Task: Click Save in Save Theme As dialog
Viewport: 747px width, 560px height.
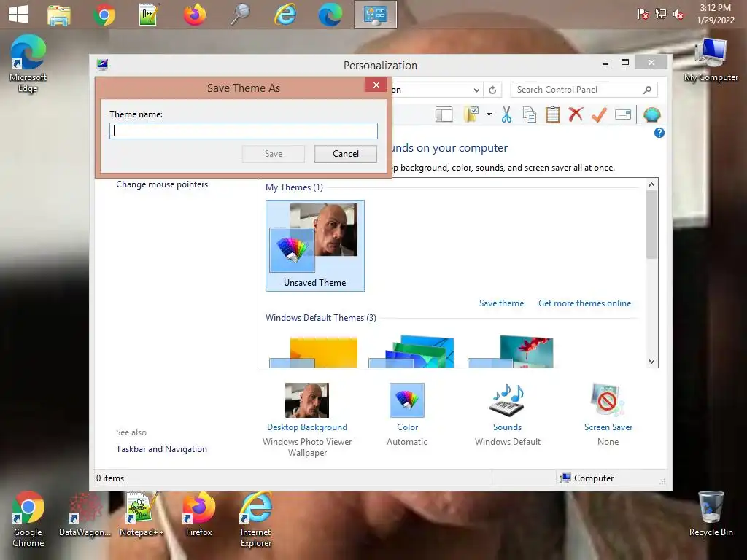Action: 274,154
